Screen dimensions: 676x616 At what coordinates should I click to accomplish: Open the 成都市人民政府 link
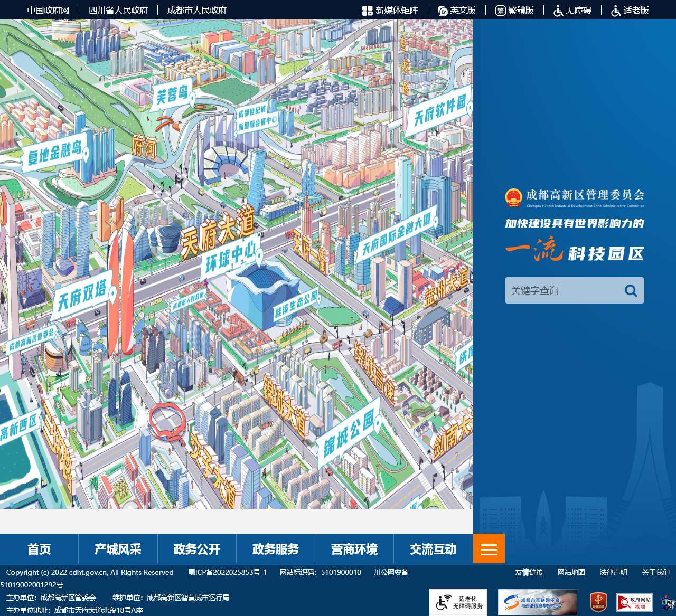tap(197, 10)
